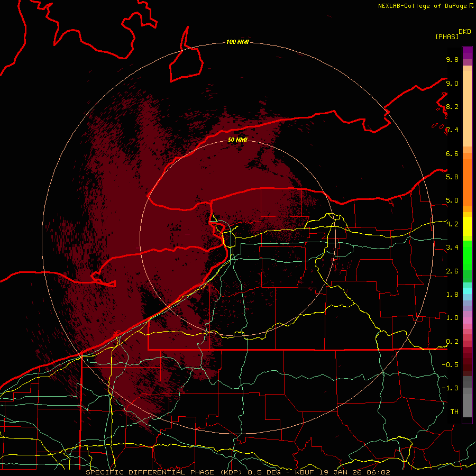Click the DKD units label above the legend
Viewport: 476px width, 476px height.
pyautogui.click(x=464, y=32)
